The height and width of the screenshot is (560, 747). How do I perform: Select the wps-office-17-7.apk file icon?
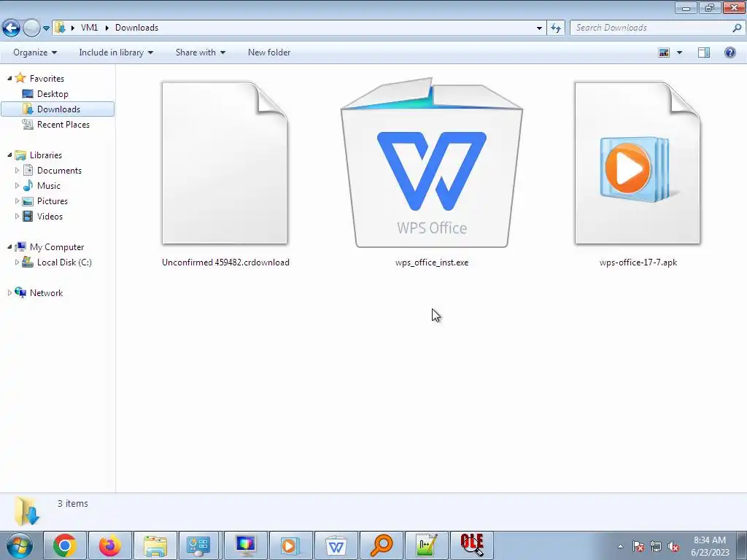(x=638, y=163)
